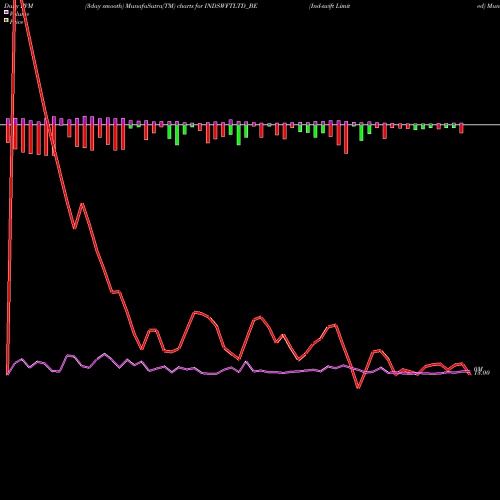Click the '0M 18.00' end-of-line value label
This screenshot has height=500, width=500.
[481, 371]
